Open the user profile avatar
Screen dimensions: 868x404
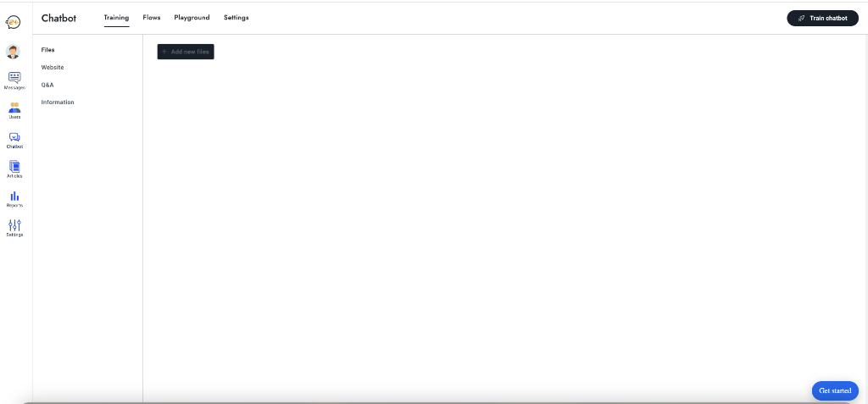click(13, 52)
